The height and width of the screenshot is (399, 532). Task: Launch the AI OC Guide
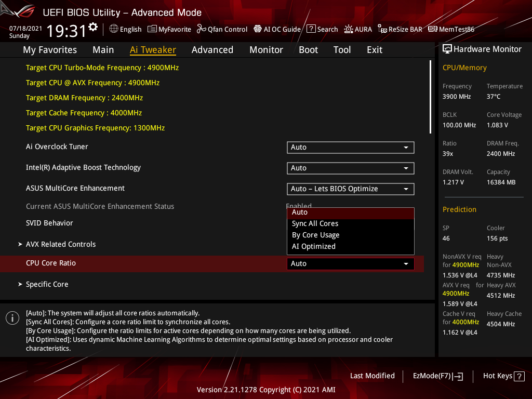click(x=277, y=29)
